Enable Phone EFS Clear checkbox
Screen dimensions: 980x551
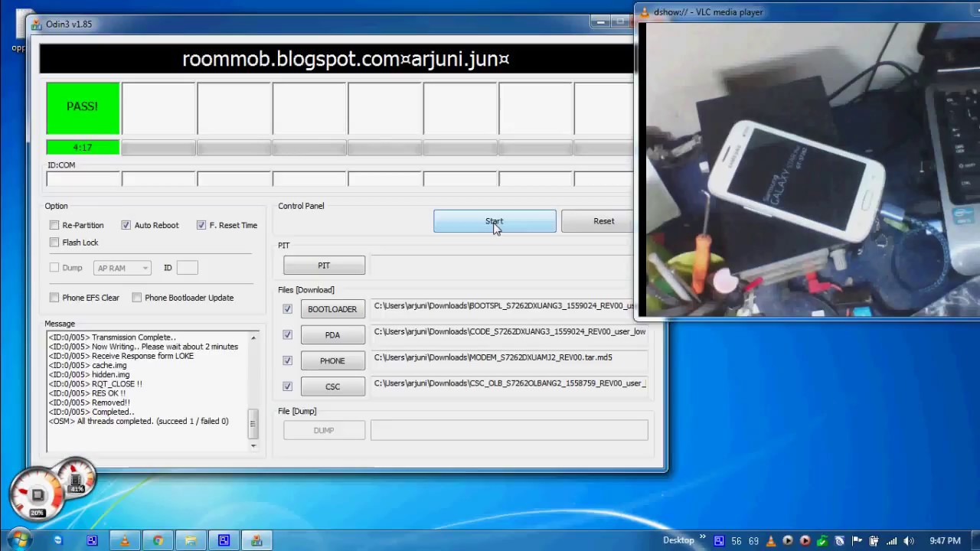pyautogui.click(x=54, y=298)
